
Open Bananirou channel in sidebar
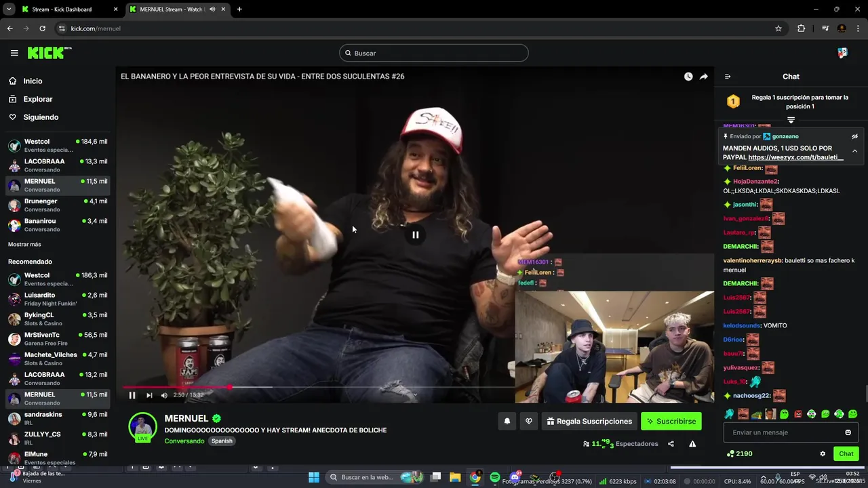tap(58, 225)
